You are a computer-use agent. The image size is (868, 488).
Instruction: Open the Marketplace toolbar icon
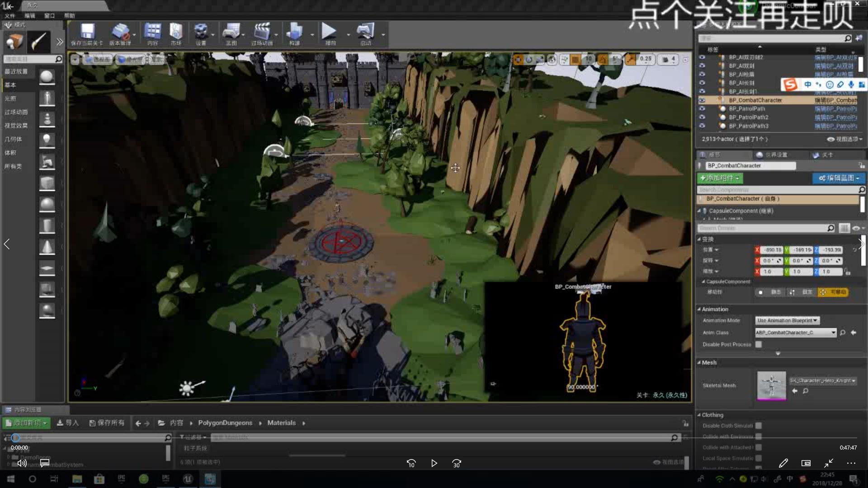click(x=176, y=32)
